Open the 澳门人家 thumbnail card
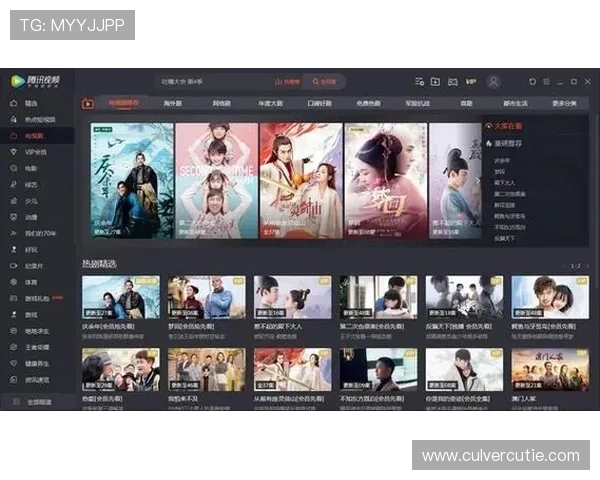This screenshot has height=480, width=600. [x=550, y=369]
